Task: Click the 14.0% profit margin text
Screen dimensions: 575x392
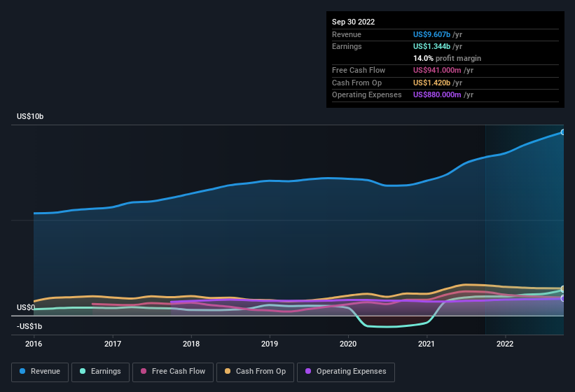Action: click(x=447, y=58)
